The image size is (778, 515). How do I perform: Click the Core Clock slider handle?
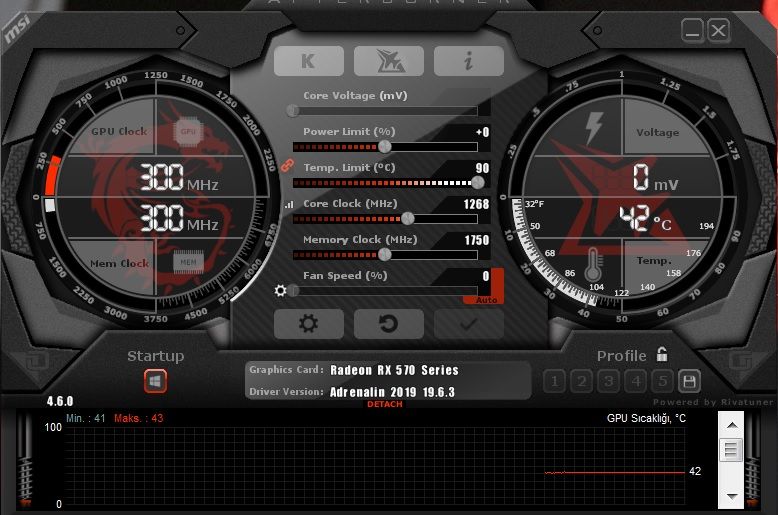coord(408,218)
